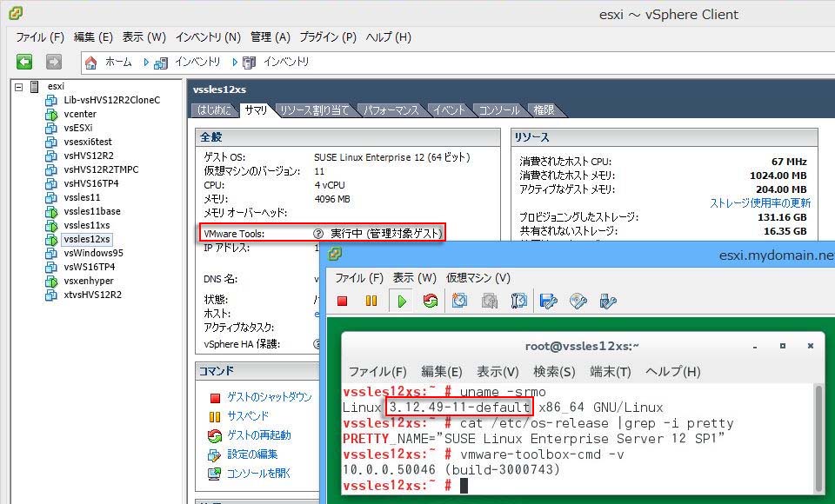The height and width of the screenshot is (504, 835).
Task: Click the CD/DVD drive connection icon
Action: point(578,302)
